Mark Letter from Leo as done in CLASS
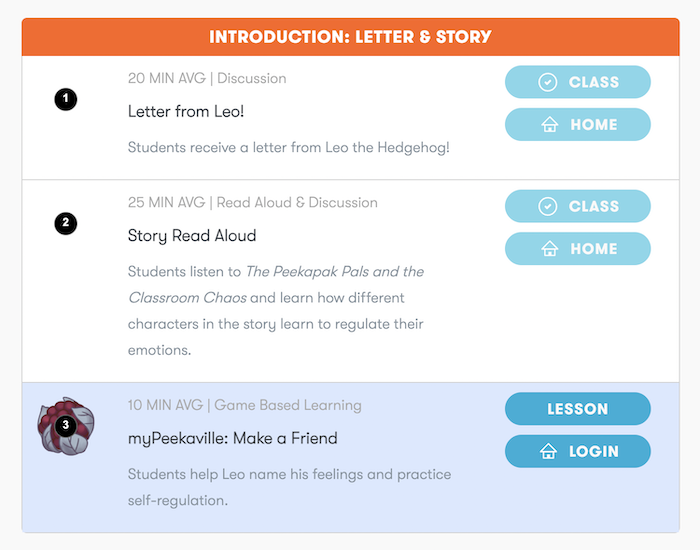Image resolution: width=700 pixels, height=550 pixels. pyautogui.click(x=578, y=82)
